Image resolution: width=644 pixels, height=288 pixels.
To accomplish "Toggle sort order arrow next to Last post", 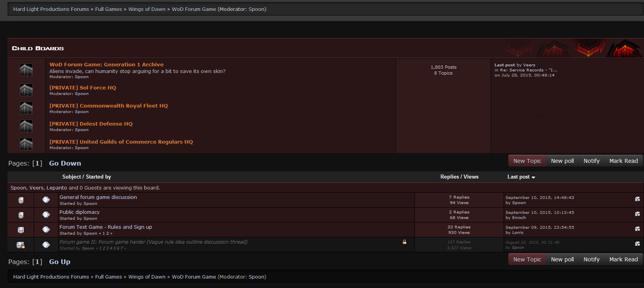I will point(533,177).
